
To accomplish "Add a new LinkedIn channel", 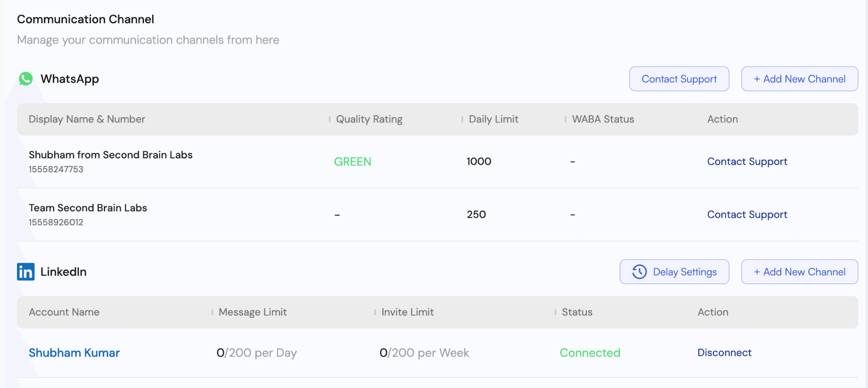I will point(799,272).
